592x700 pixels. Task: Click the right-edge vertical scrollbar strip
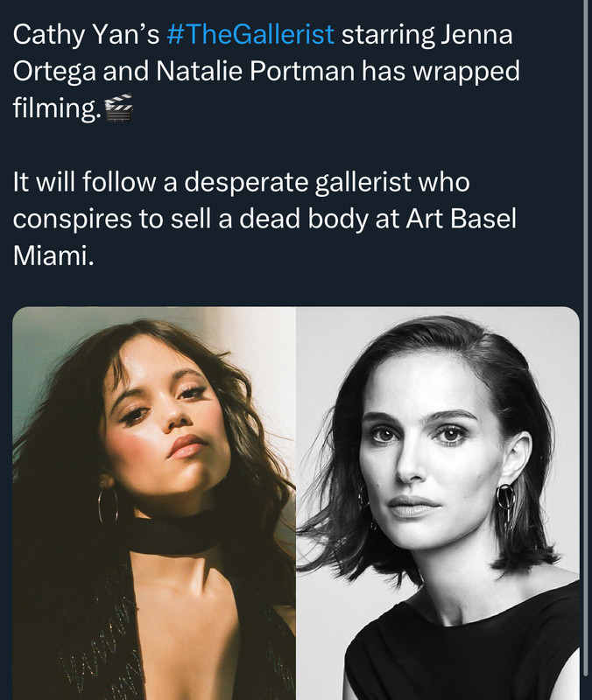pyautogui.click(x=587, y=350)
